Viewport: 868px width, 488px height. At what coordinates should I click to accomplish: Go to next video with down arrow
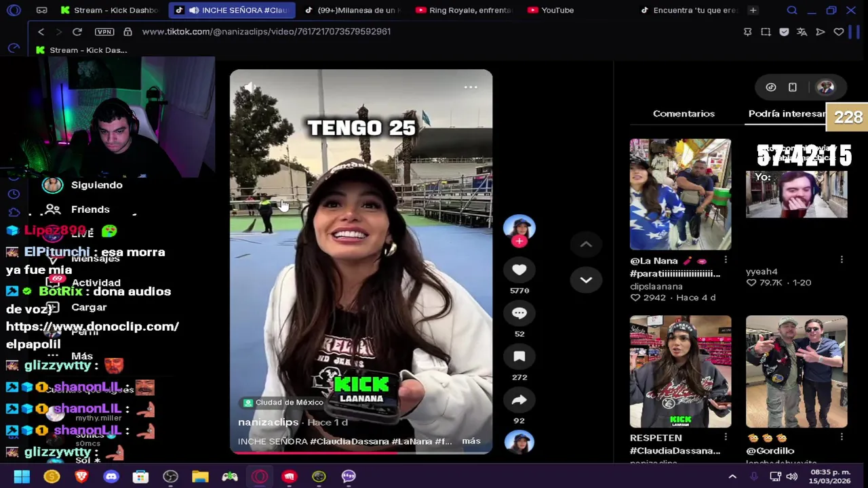[586, 279]
